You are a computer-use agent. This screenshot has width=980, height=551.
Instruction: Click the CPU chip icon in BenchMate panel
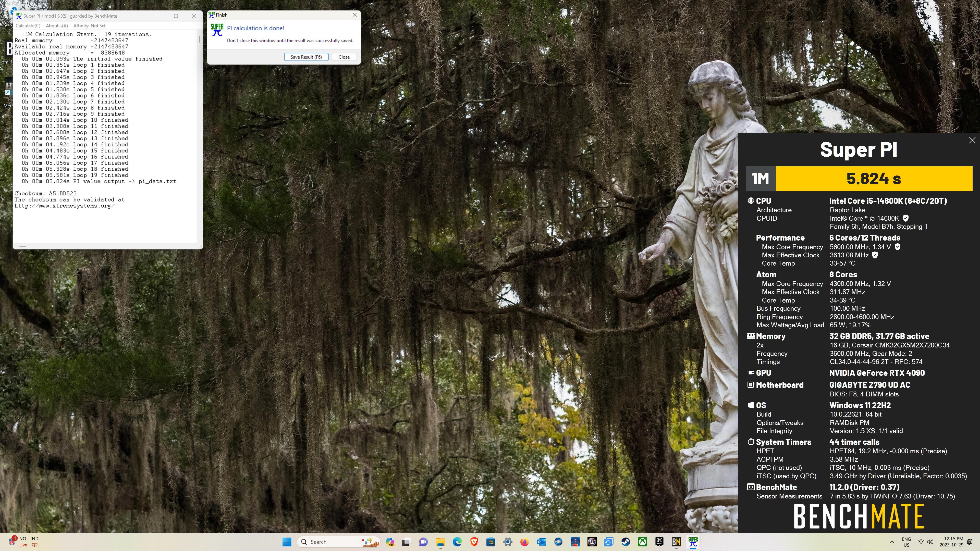coord(751,201)
